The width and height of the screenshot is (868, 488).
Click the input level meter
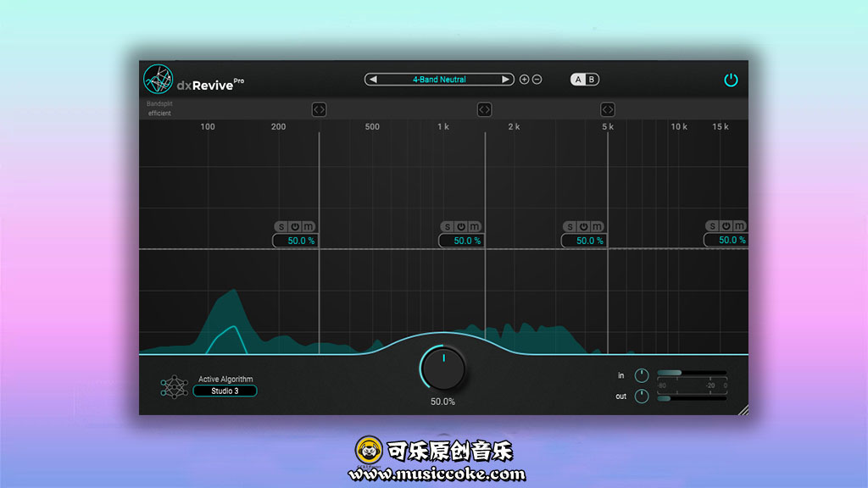tap(692, 373)
